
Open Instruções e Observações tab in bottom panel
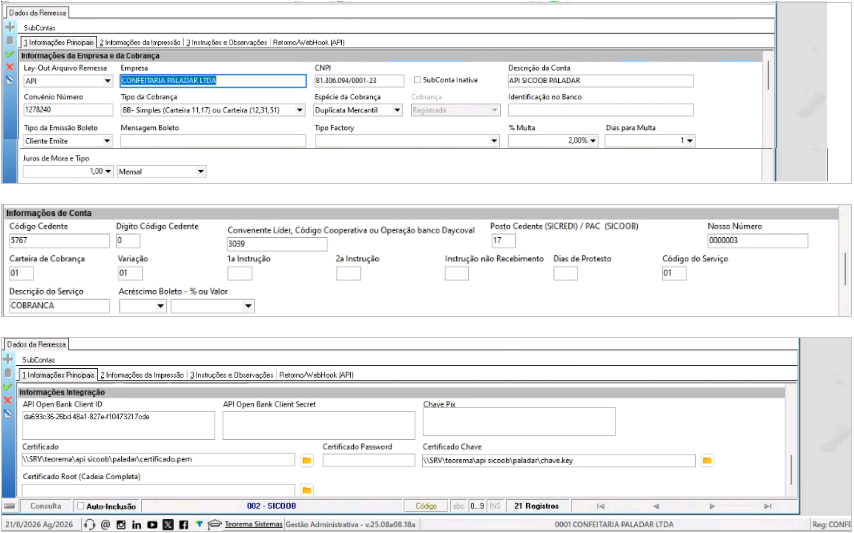(231, 375)
